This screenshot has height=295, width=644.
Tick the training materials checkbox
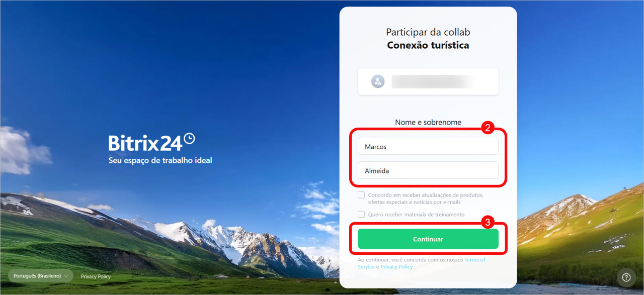pyautogui.click(x=361, y=214)
